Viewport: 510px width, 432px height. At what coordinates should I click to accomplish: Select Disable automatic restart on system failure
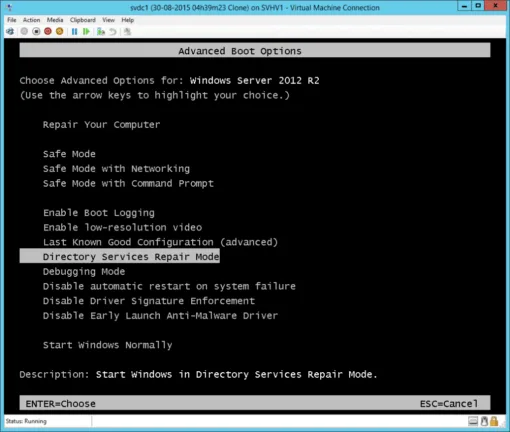pyautogui.click(x=169, y=286)
